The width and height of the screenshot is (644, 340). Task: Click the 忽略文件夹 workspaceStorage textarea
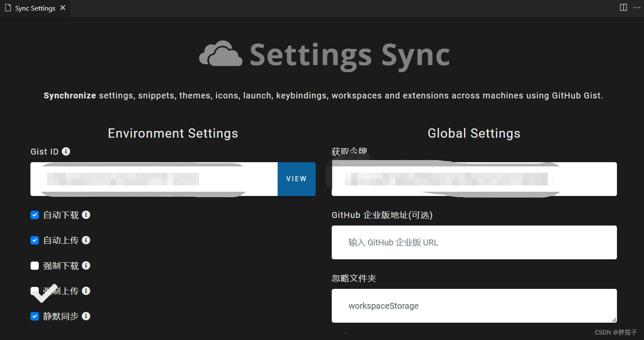[x=474, y=306]
